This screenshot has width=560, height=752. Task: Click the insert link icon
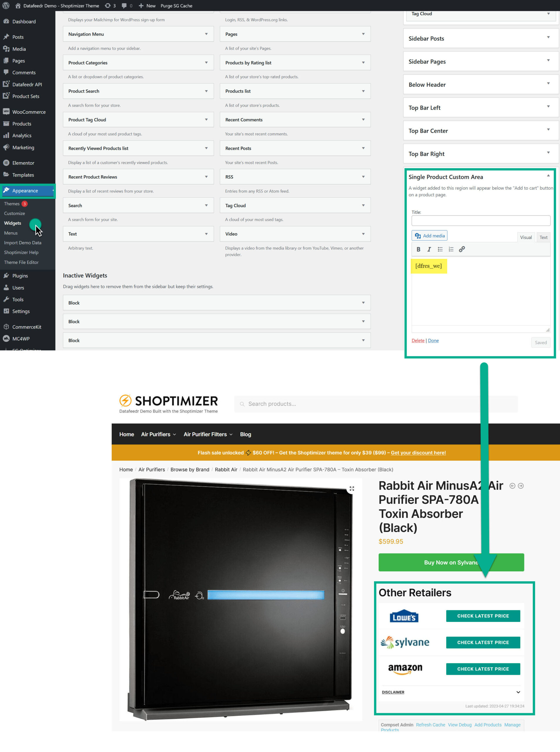pyautogui.click(x=462, y=249)
